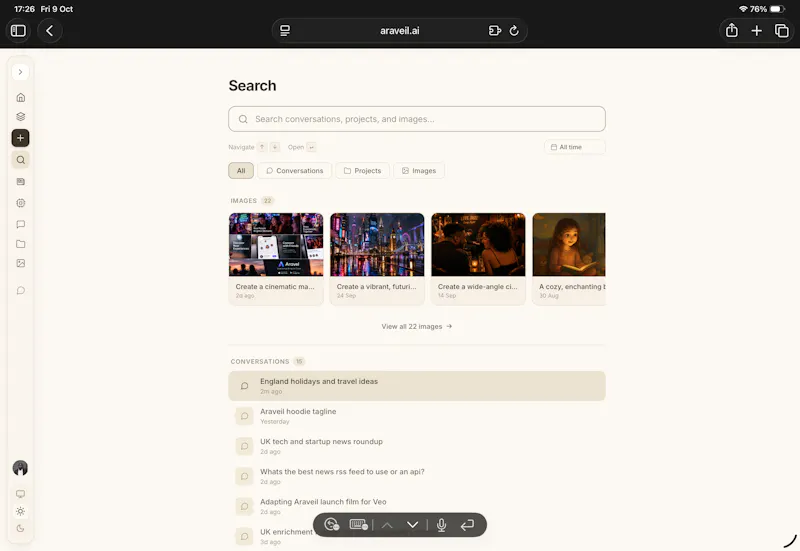Open page menu icon in address bar
This screenshot has height=551, width=800.
[285, 31]
